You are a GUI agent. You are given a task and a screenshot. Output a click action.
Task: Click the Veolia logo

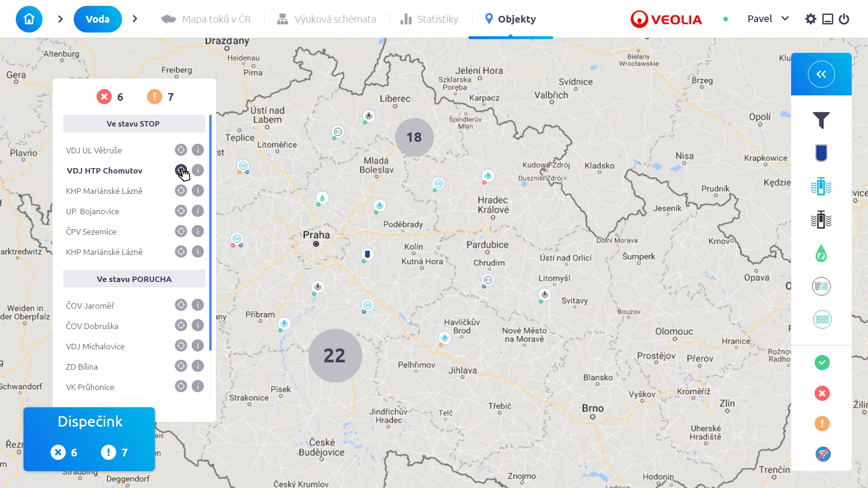tap(666, 19)
